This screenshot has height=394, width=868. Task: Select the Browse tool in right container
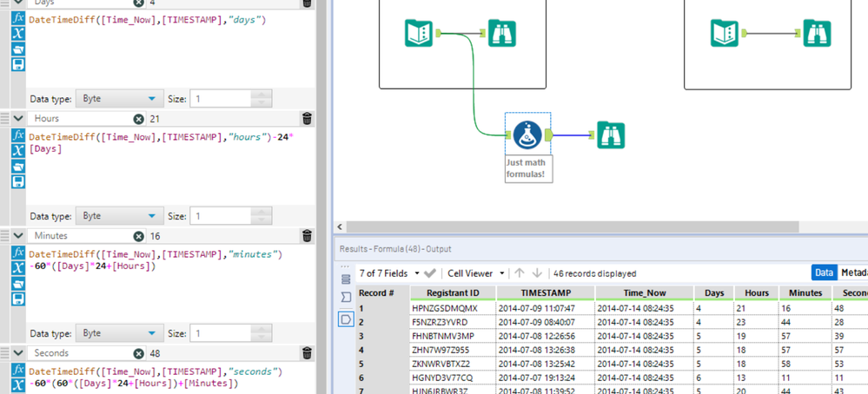pyautogui.click(x=817, y=33)
